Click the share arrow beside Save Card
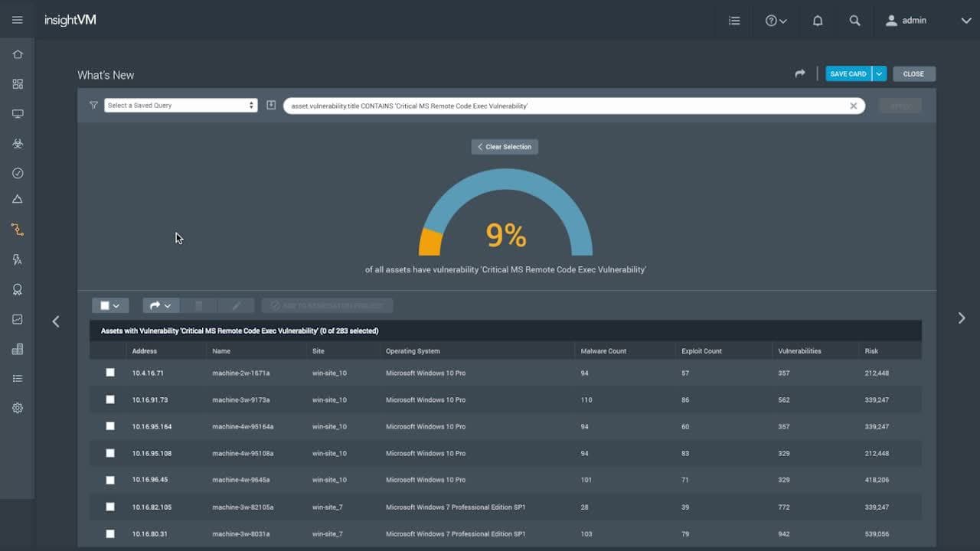980x551 pixels. click(800, 73)
